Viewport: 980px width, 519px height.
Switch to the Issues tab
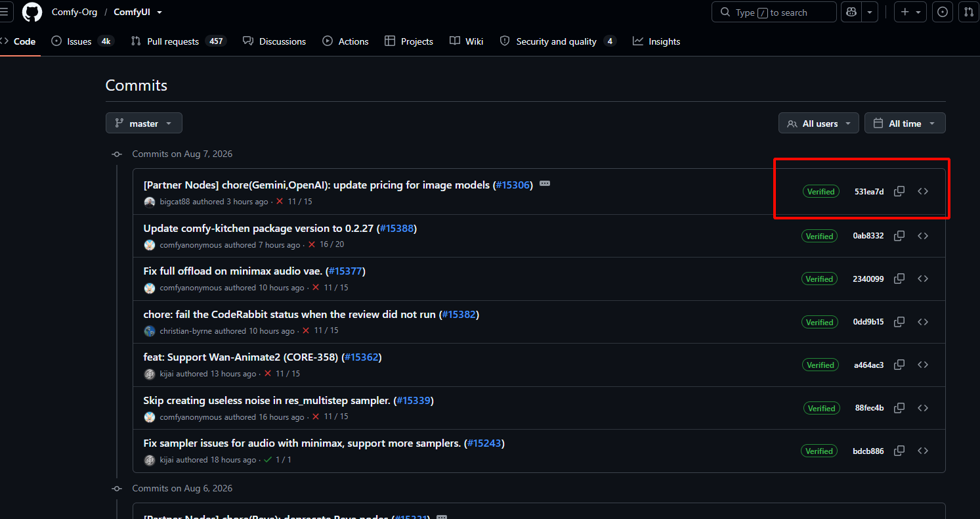point(82,41)
